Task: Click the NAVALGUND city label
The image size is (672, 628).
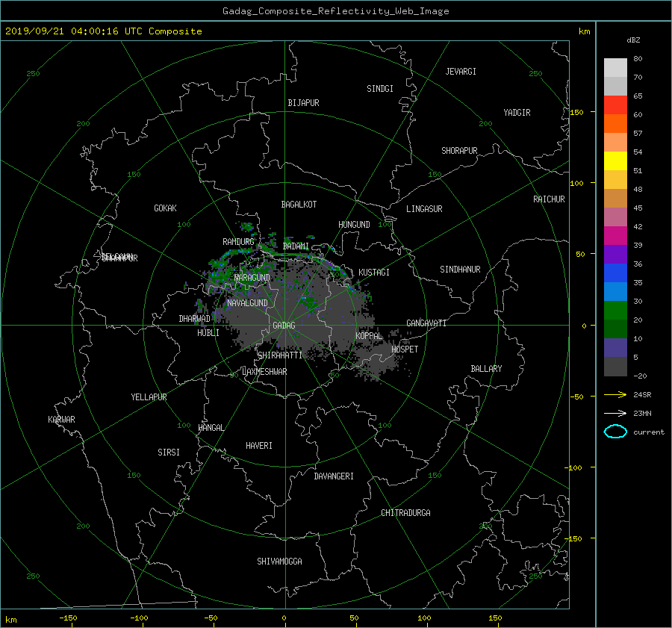Action: (247, 303)
